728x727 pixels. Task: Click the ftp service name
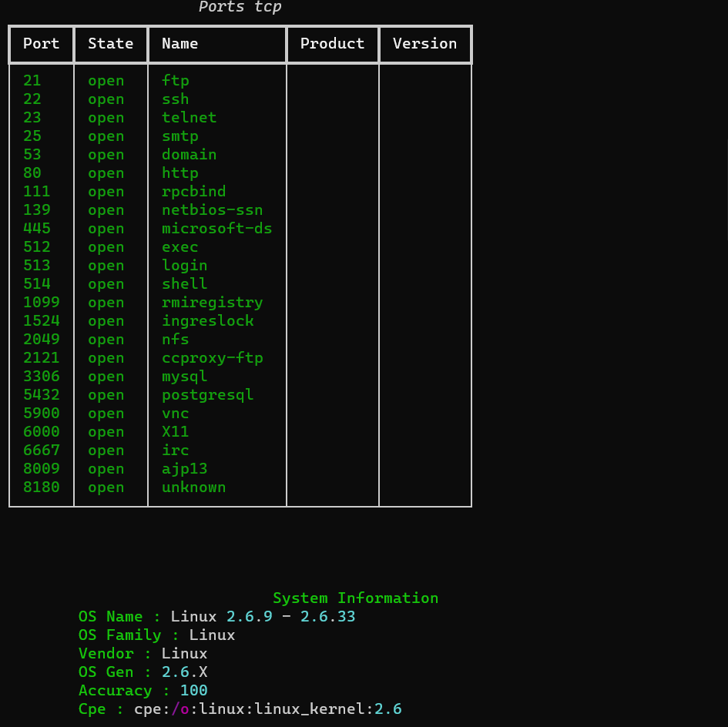coord(176,81)
